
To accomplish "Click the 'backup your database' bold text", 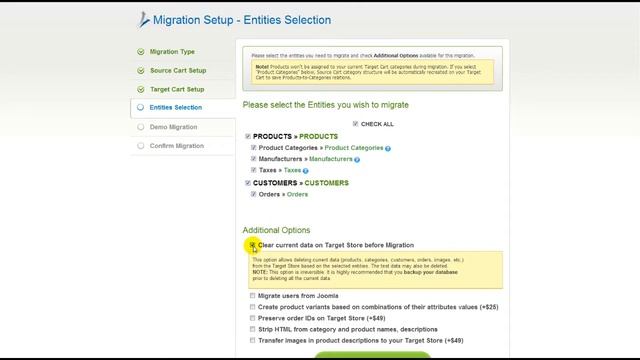I will pyautogui.click(x=431, y=272).
